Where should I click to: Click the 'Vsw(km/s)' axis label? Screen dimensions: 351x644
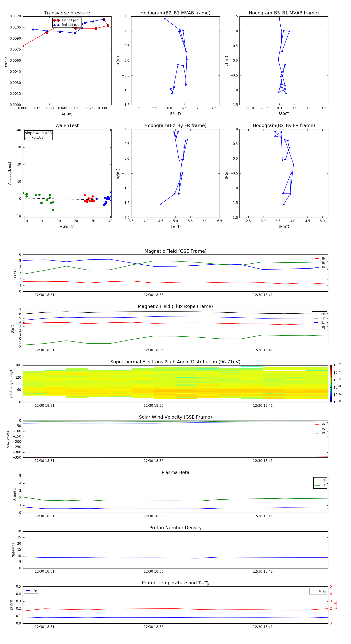coord(8,439)
